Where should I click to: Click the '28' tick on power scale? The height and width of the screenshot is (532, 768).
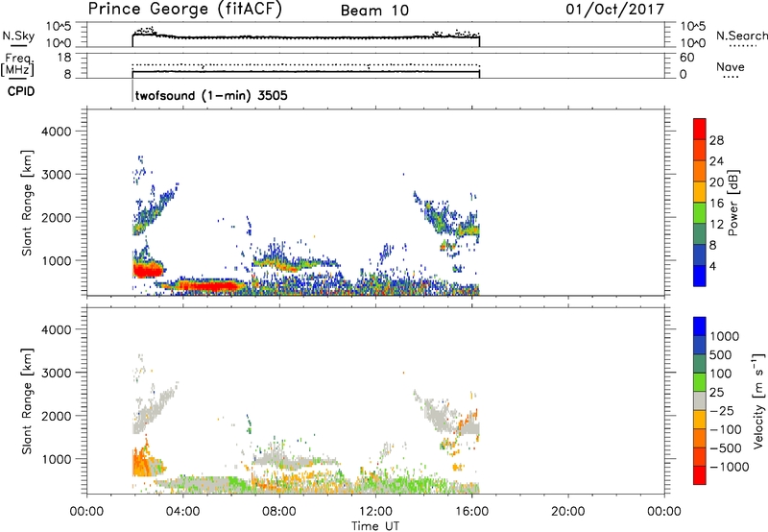tap(716, 140)
